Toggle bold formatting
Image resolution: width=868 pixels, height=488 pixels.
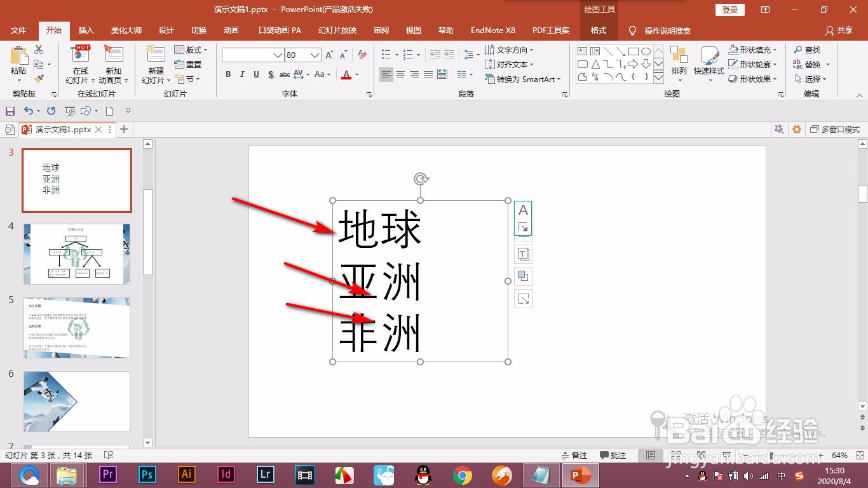click(228, 74)
